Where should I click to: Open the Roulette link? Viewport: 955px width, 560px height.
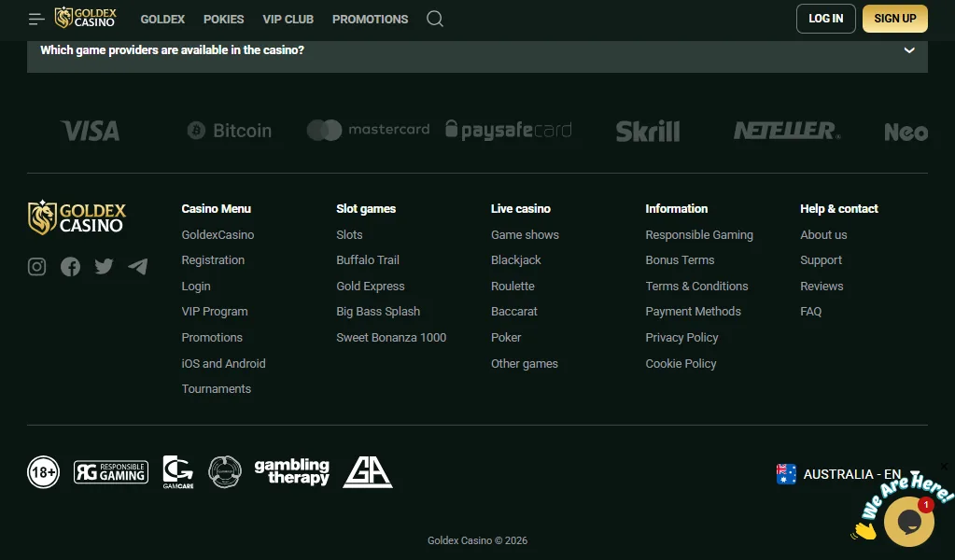pos(513,287)
